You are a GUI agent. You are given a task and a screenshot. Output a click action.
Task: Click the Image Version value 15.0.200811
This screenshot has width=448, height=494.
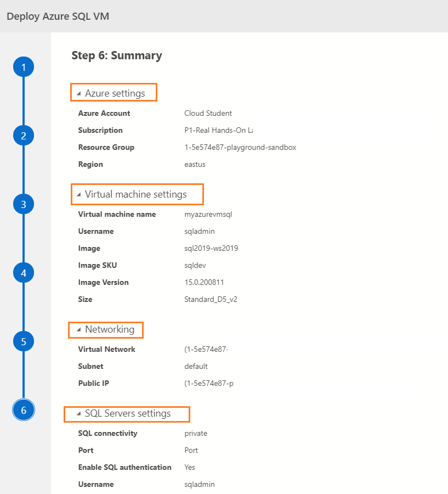[204, 282]
